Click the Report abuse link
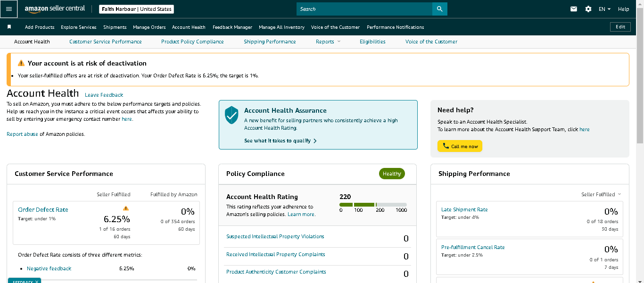The width and height of the screenshot is (644, 283). tap(22, 134)
